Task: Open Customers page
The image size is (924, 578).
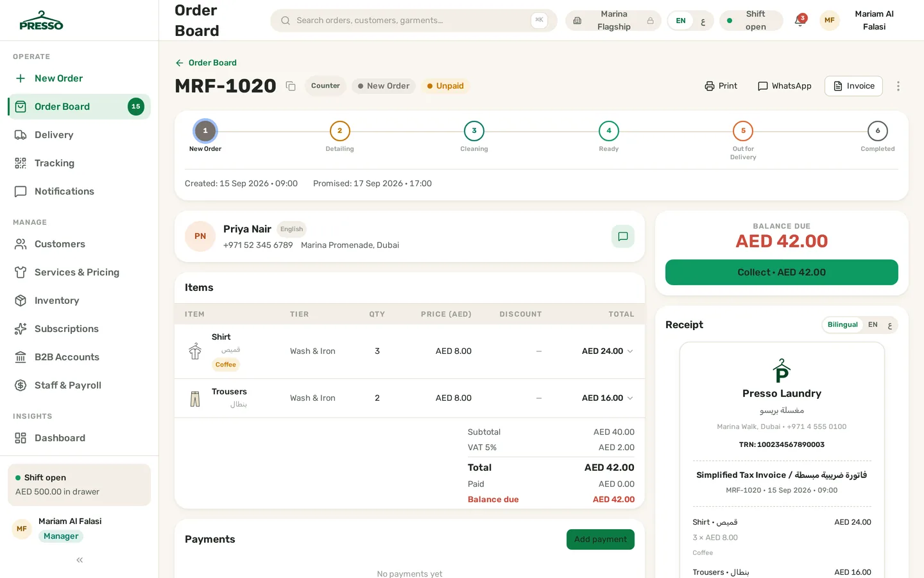Action: [79, 244]
